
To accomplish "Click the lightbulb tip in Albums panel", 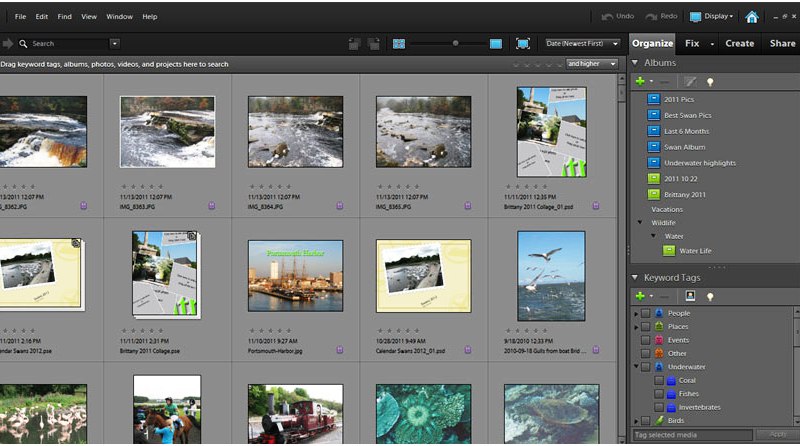I will click(710, 82).
